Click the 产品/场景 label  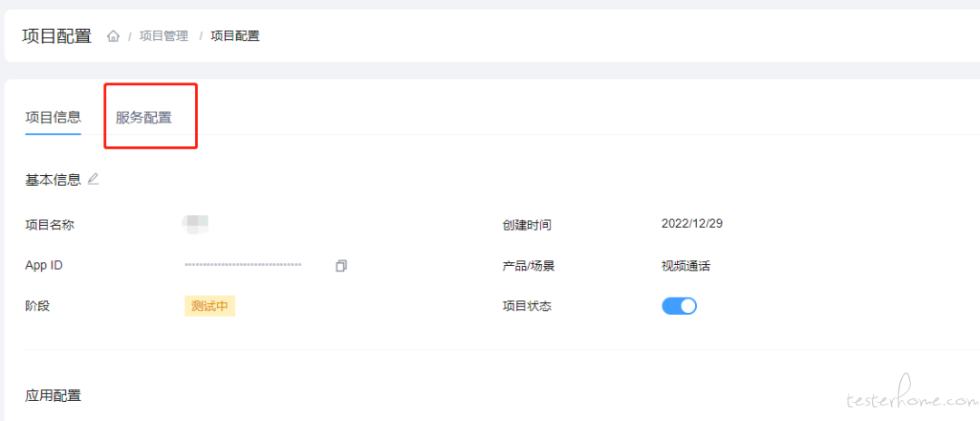[529, 266]
